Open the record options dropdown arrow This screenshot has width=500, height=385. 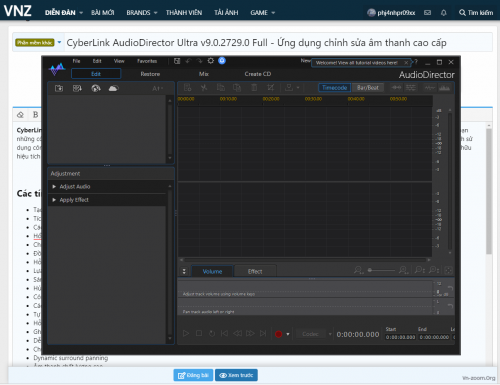pos(288,334)
